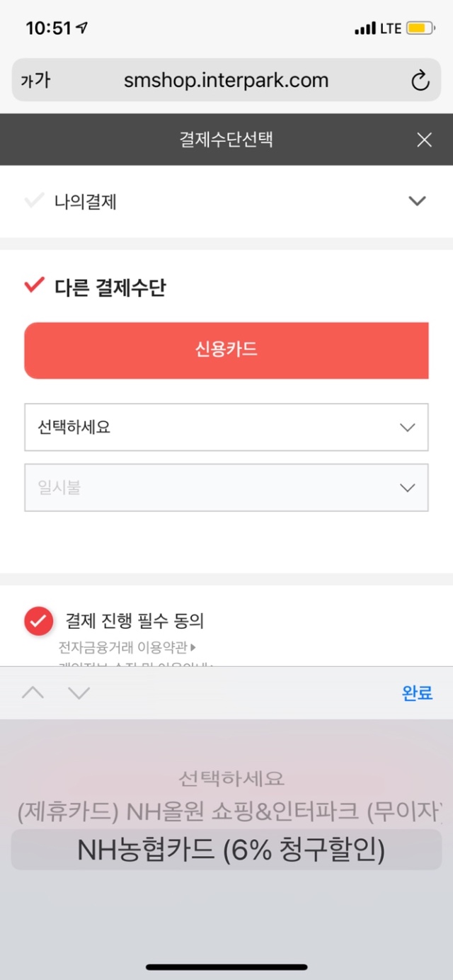
Task: Select the 신용카드 payment tab
Action: (x=226, y=350)
